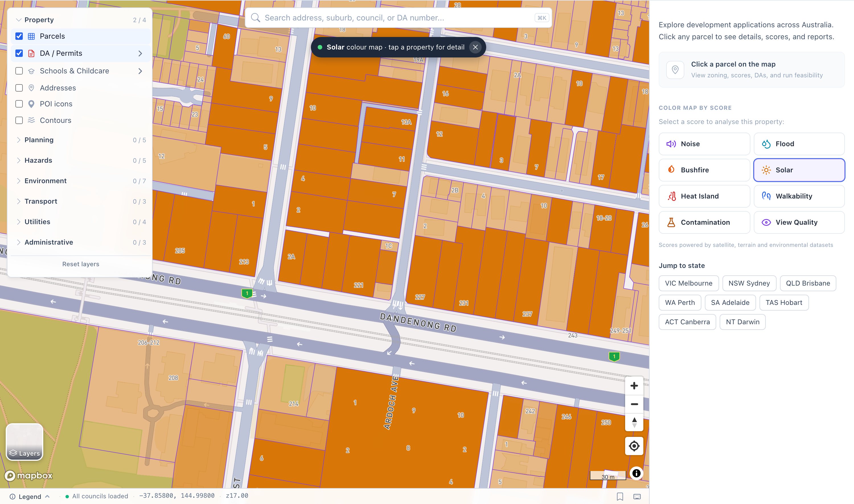The image size is (854, 504).
Task: Select the Contamination score
Action: (x=704, y=222)
